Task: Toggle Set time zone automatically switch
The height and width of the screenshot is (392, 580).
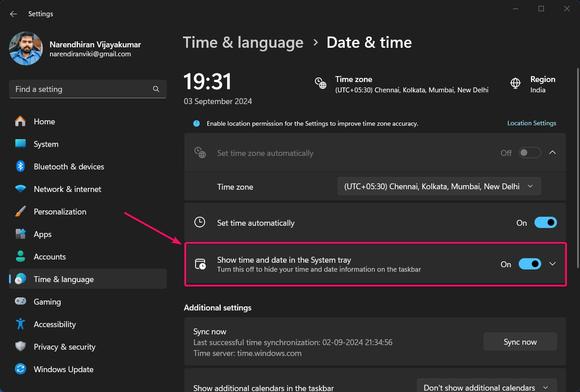Action: 530,153
